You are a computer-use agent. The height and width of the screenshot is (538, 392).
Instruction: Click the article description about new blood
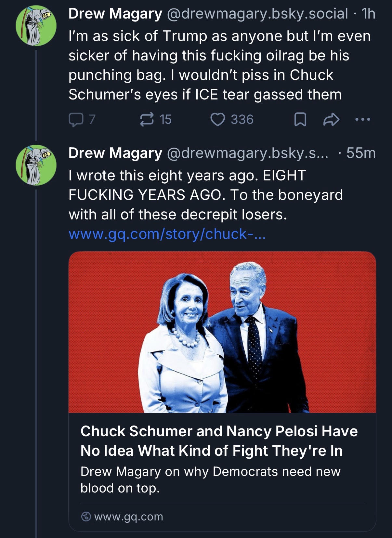(x=210, y=479)
